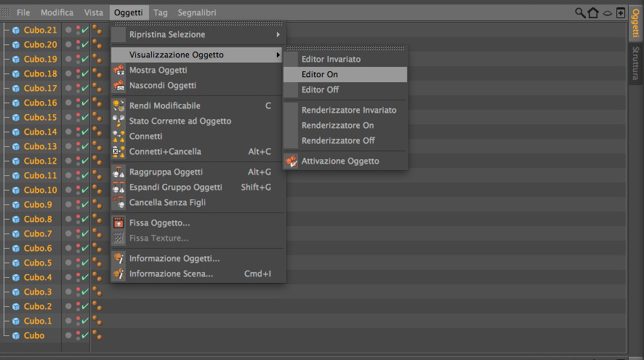Click the phong tag on Cubo.3

pos(96,292)
